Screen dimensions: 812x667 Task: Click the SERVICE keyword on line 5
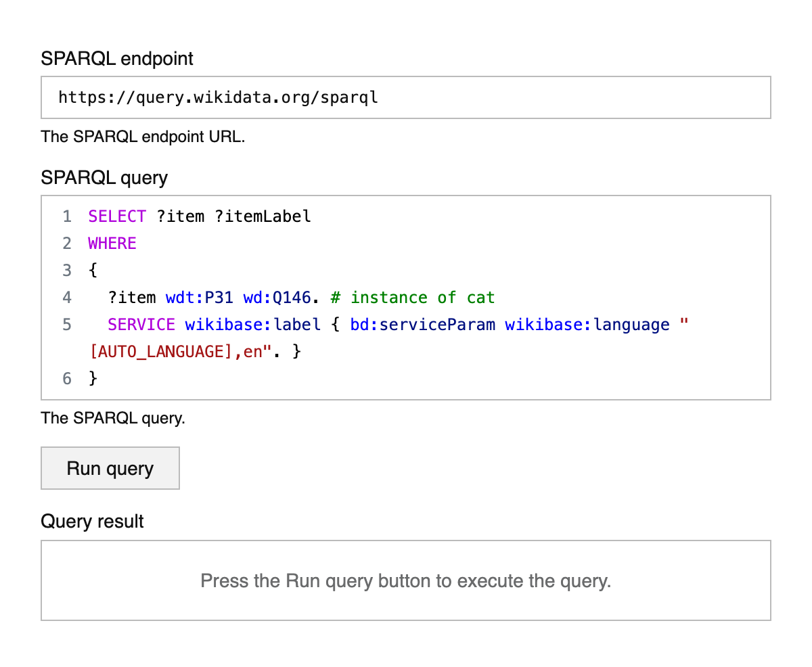[x=141, y=325]
